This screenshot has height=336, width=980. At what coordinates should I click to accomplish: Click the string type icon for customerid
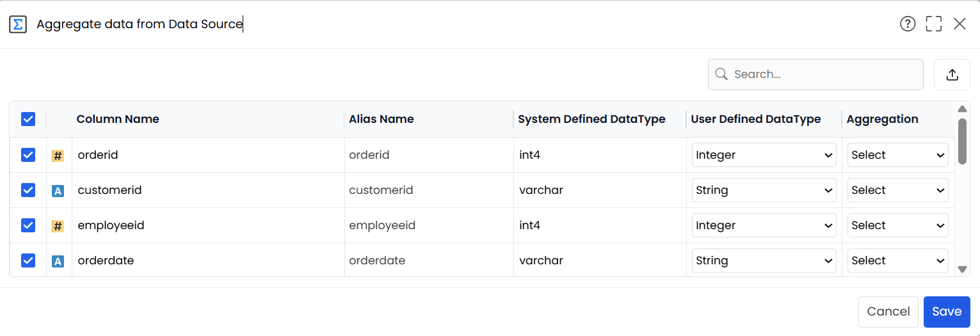click(x=58, y=191)
